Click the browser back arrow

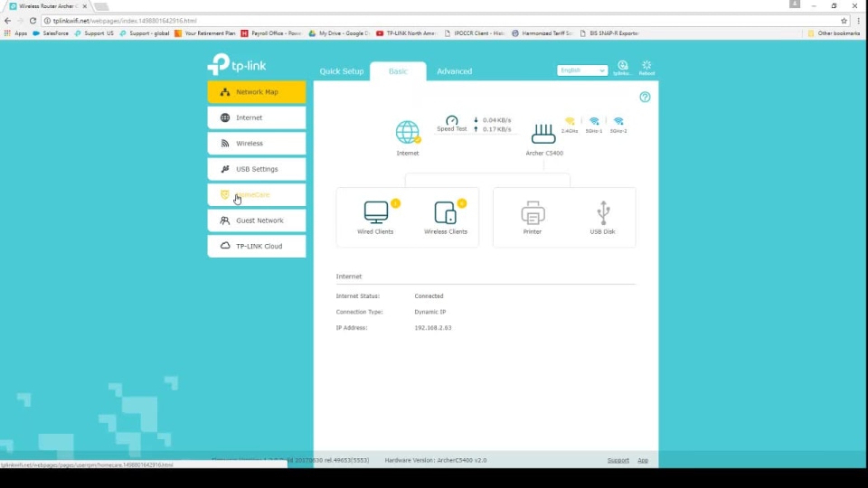pos(8,21)
